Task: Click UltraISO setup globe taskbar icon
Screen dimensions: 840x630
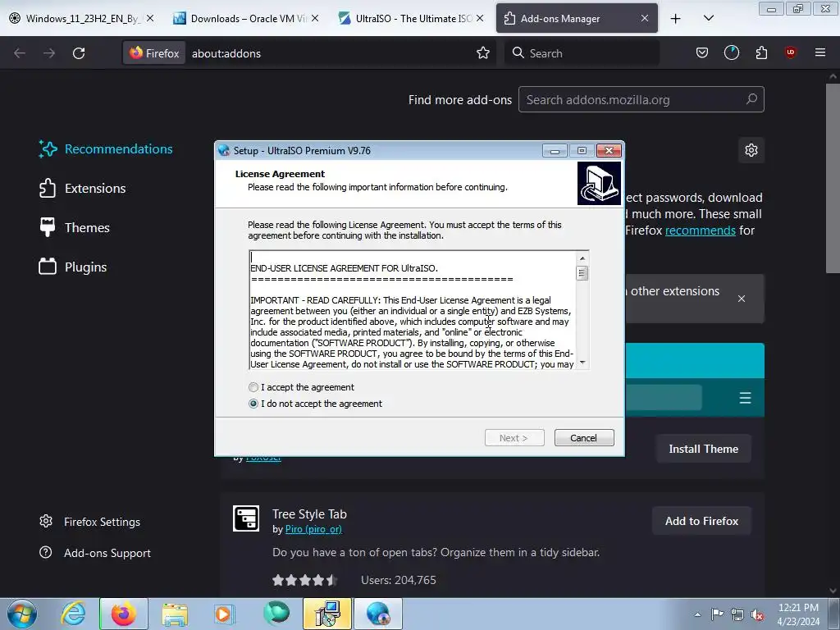Action: point(378,614)
